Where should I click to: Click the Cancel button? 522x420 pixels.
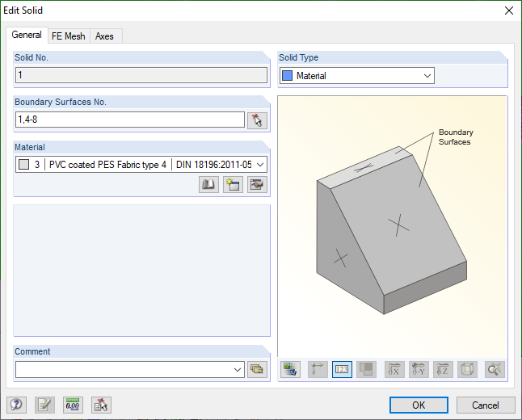[x=486, y=405]
